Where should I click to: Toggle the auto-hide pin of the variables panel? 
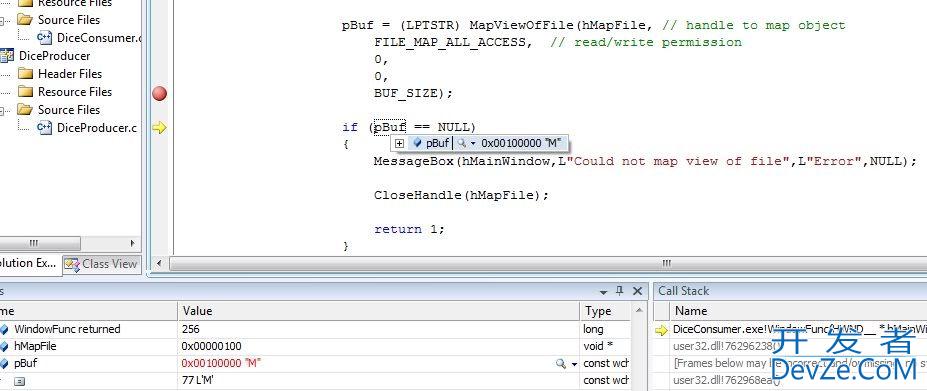coord(620,290)
